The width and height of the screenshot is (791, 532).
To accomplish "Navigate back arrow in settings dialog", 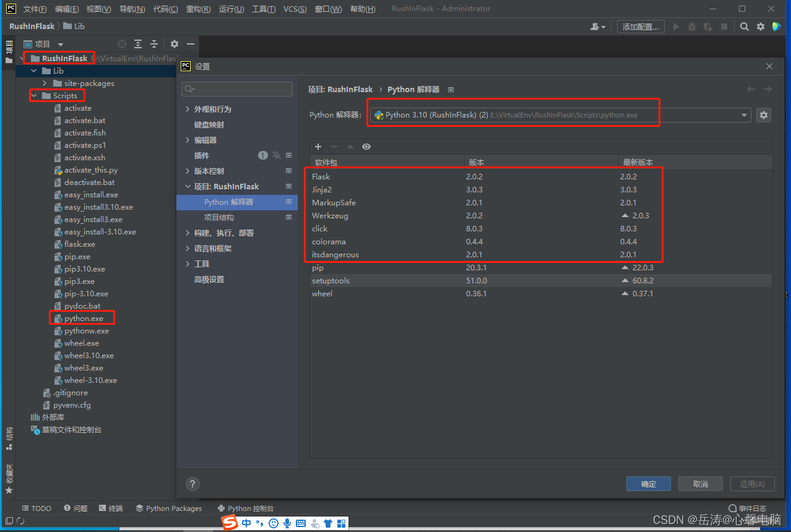I will pyautogui.click(x=751, y=89).
